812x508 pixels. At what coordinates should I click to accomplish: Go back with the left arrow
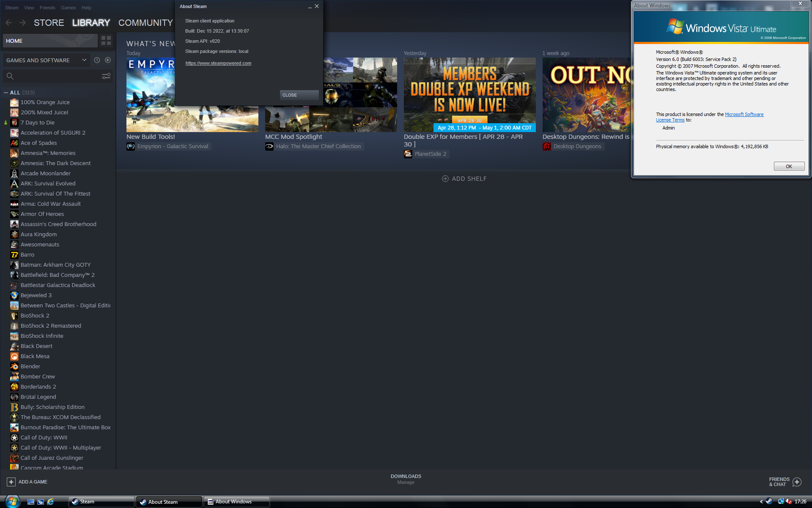coord(9,23)
